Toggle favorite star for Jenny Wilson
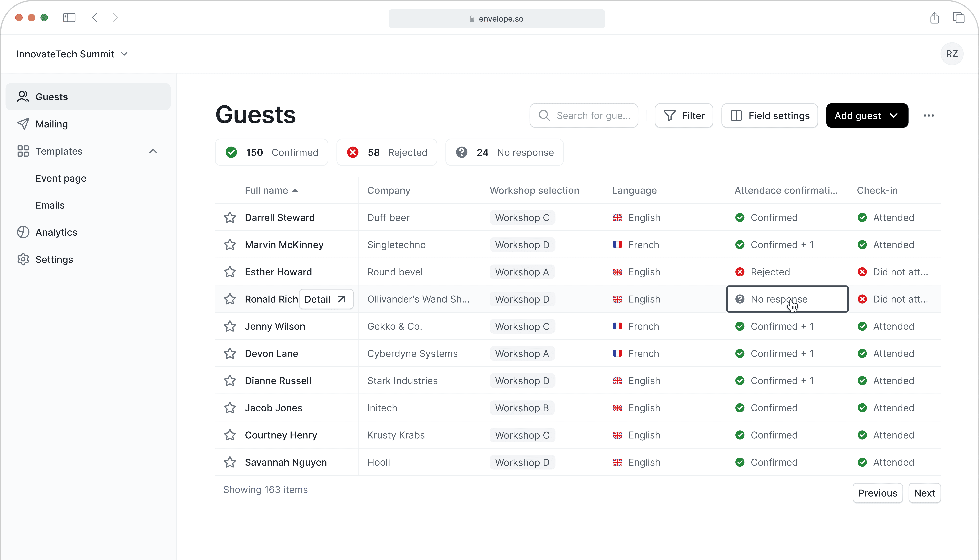This screenshot has width=979, height=560. click(230, 326)
